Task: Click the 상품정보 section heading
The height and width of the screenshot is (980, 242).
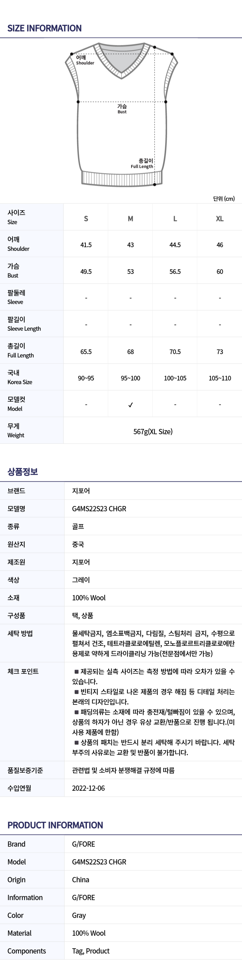Action: [23, 472]
